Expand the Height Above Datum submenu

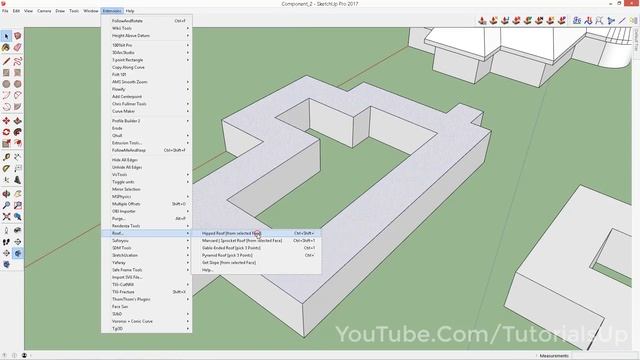point(147,36)
